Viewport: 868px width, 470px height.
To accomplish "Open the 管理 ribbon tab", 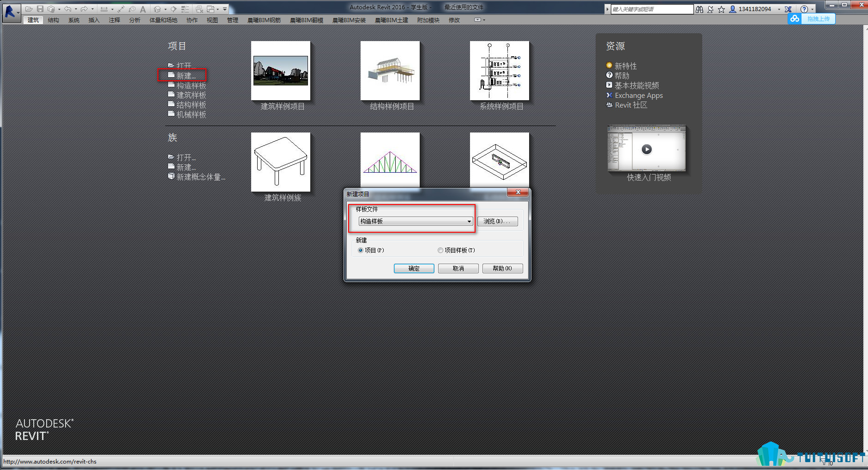I will pyautogui.click(x=233, y=20).
